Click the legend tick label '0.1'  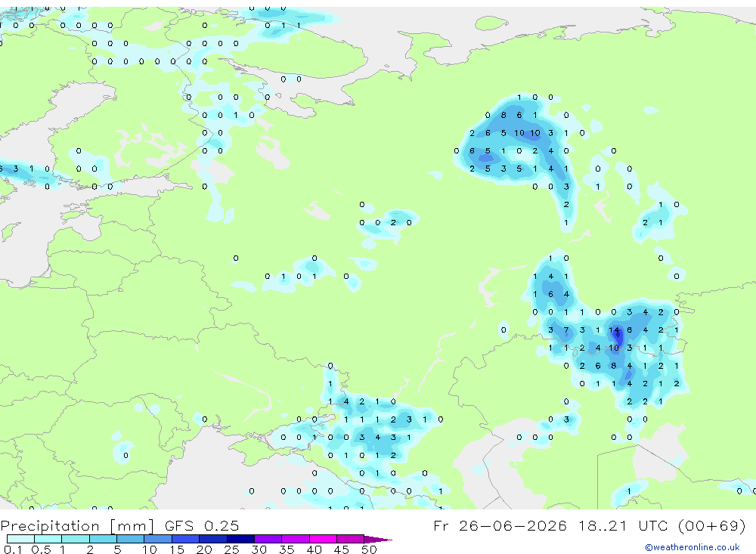(x=13, y=549)
